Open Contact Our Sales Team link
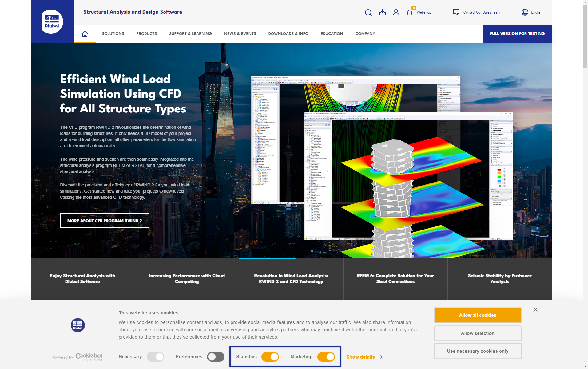The image size is (588, 369). point(482,12)
